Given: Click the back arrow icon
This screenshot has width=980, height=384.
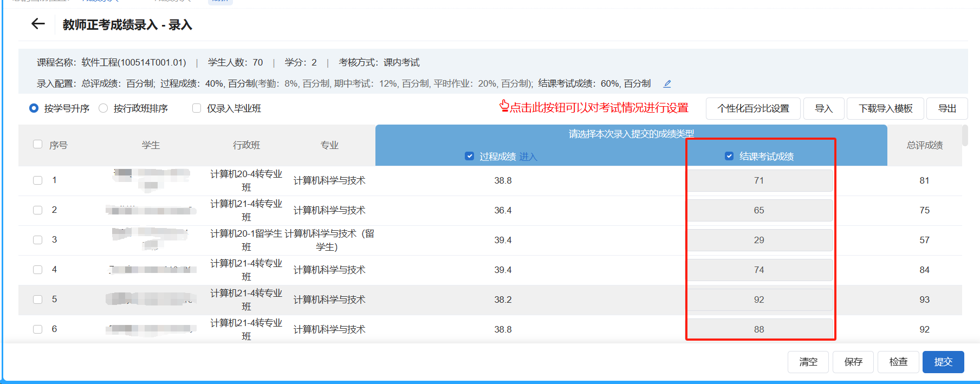Looking at the screenshot, I should click(38, 24).
